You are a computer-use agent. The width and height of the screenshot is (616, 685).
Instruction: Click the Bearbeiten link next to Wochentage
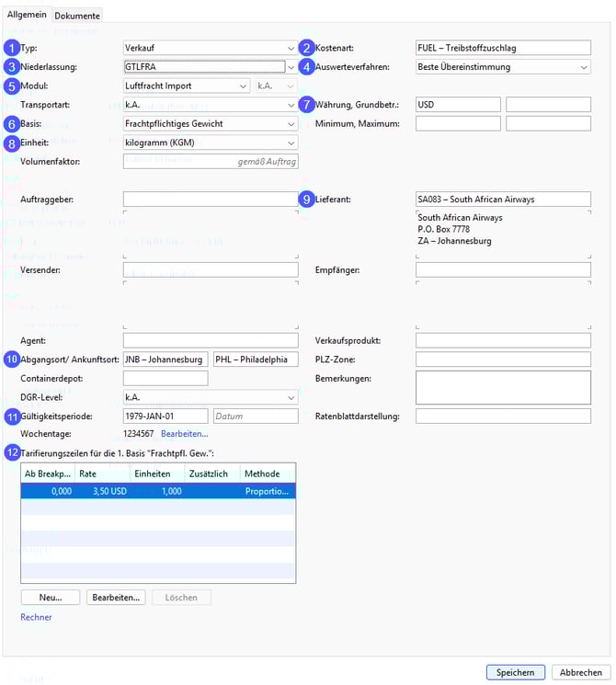coord(184,433)
